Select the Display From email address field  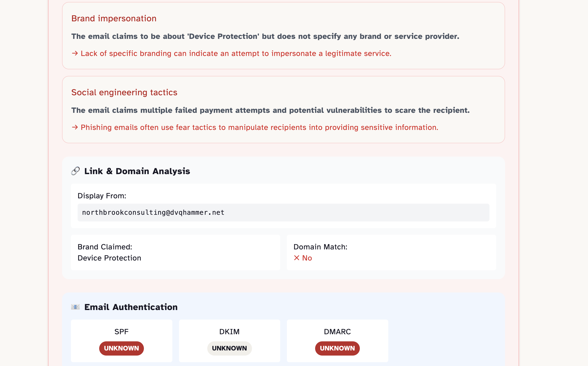[283, 212]
